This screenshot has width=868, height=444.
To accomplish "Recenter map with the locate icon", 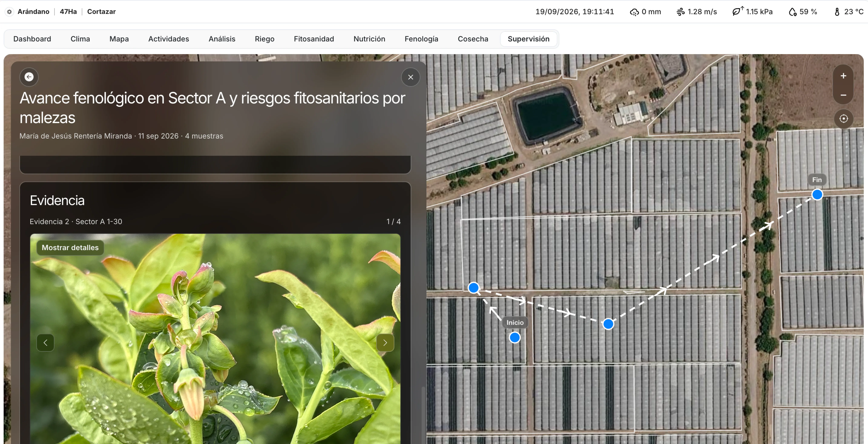I will coord(843,119).
